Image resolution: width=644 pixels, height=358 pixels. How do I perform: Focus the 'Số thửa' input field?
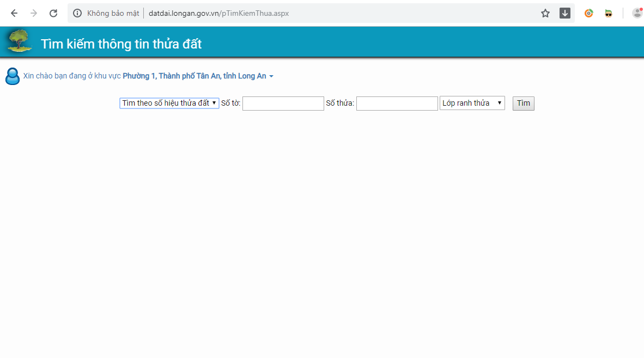click(x=397, y=104)
